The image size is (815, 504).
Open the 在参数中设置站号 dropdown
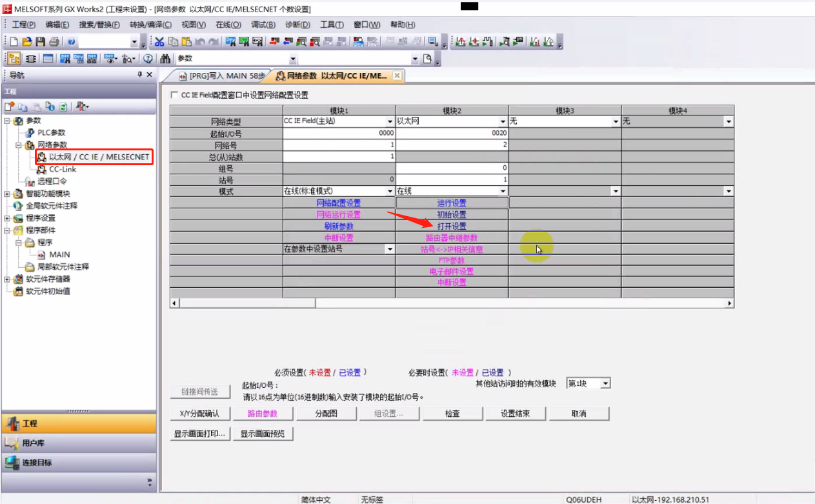(x=390, y=249)
